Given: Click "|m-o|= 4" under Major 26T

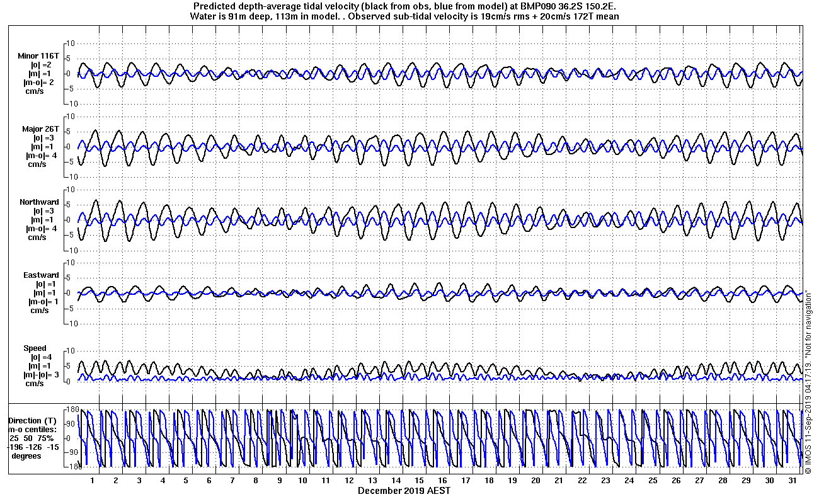Looking at the screenshot, I should (x=40, y=156).
